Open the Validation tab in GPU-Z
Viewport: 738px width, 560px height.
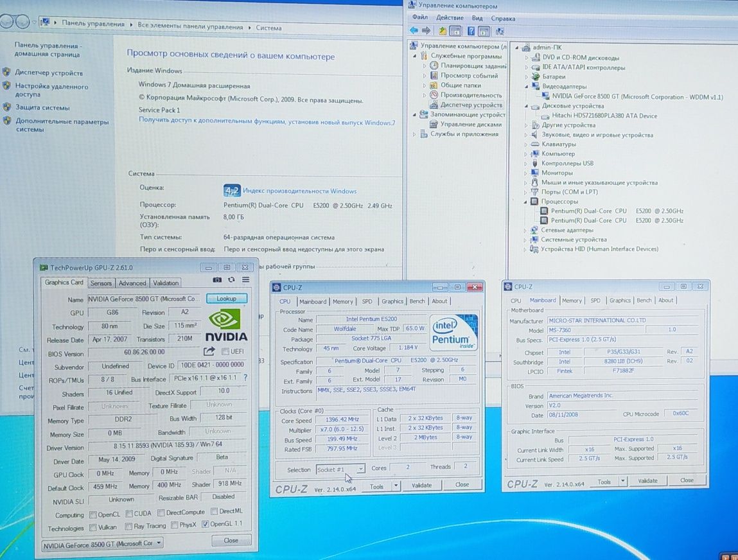[x=166, y=283]
